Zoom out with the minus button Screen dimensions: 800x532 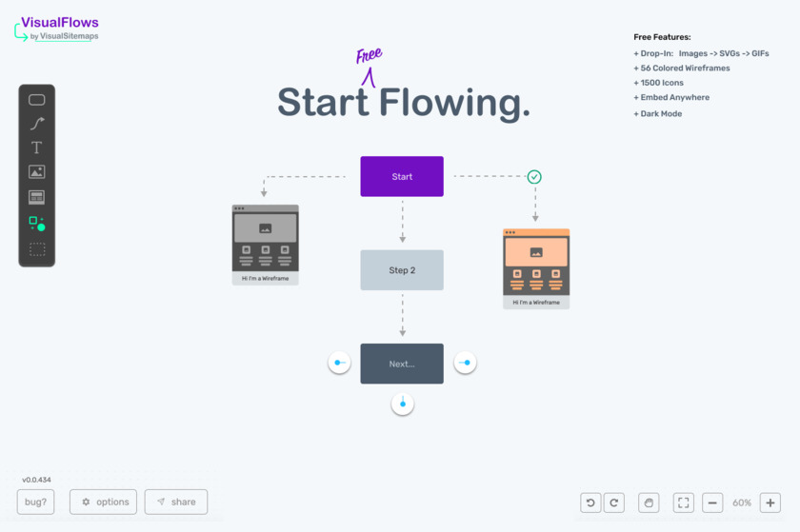coord(712,502)
